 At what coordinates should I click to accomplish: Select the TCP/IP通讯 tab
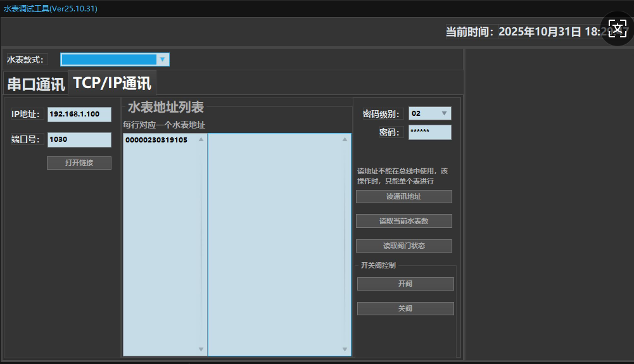pyautogui.click(x=112, y=83)
